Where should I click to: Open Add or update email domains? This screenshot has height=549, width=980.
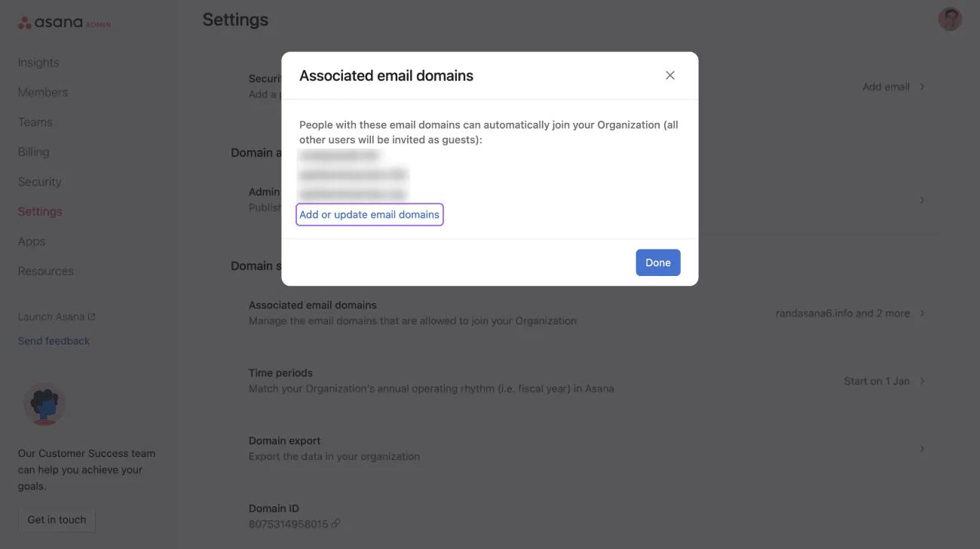[x=369, y=213]
